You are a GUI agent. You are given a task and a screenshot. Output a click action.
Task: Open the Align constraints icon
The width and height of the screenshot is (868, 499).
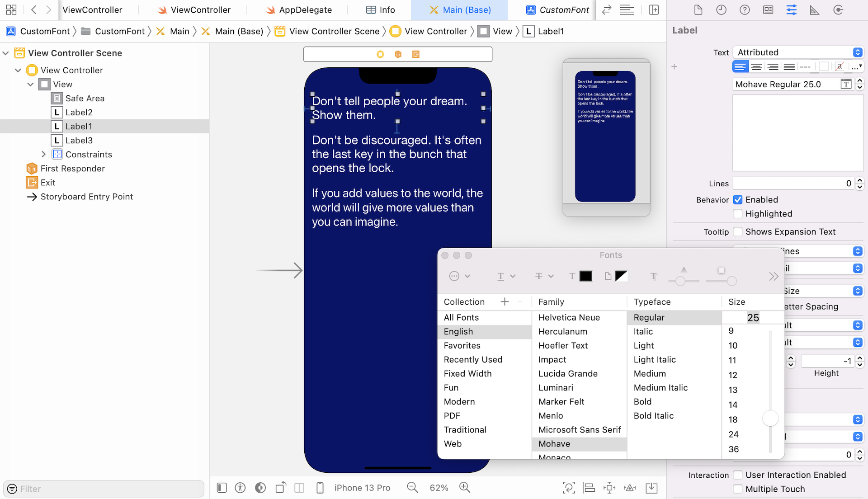pos(589,487)
